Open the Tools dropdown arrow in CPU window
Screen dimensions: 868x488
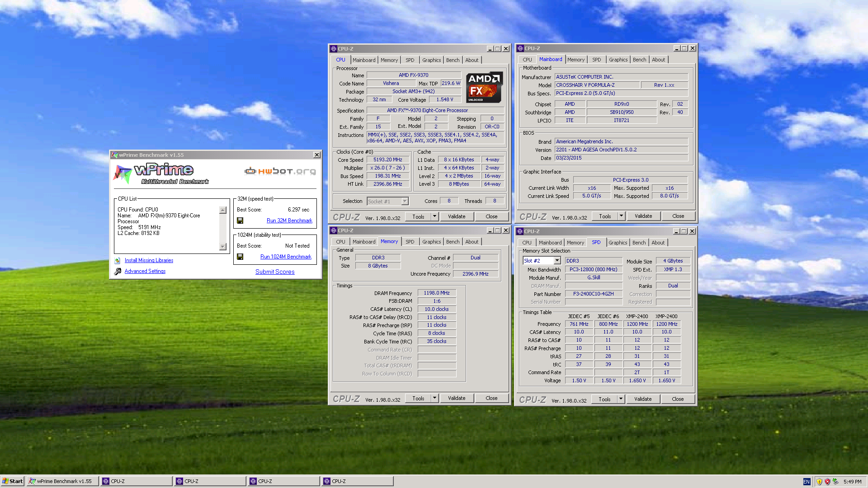[434, 216]
